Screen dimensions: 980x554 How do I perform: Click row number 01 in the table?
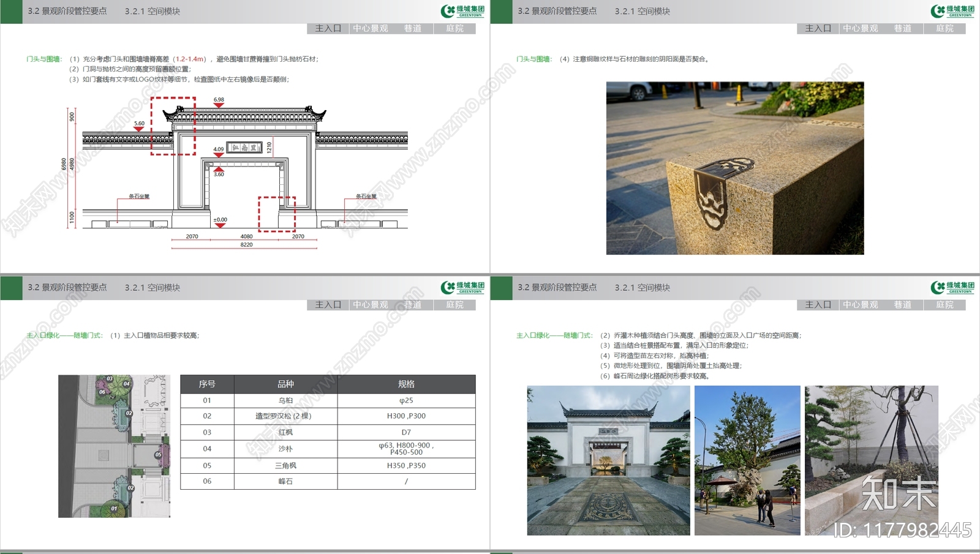(x=207, y=400)
